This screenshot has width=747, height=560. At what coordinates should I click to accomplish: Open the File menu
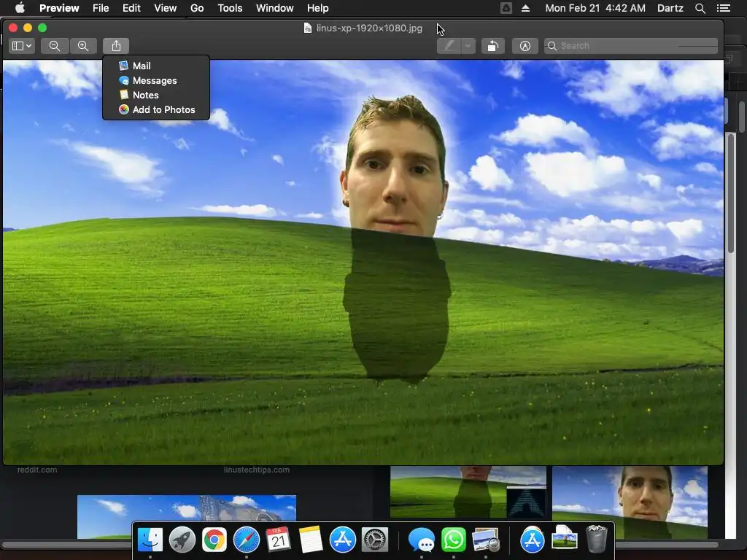pos(101,8)
